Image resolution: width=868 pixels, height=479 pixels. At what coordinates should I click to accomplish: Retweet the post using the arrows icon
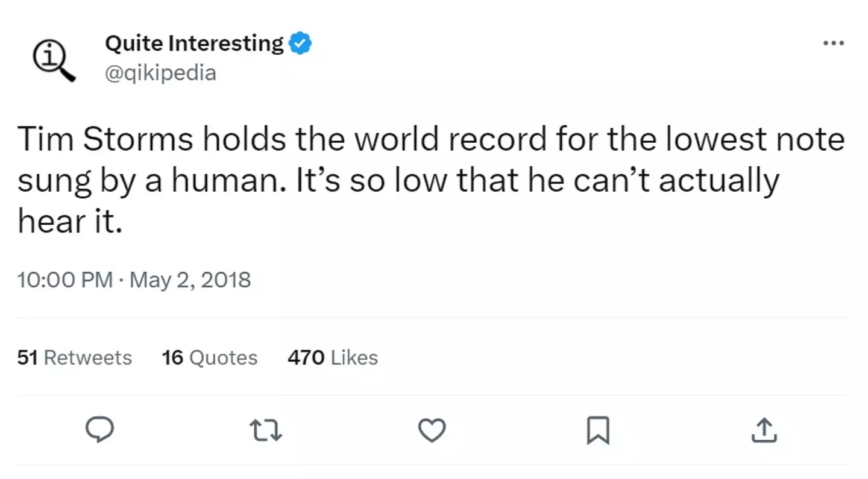pos(266,430)
